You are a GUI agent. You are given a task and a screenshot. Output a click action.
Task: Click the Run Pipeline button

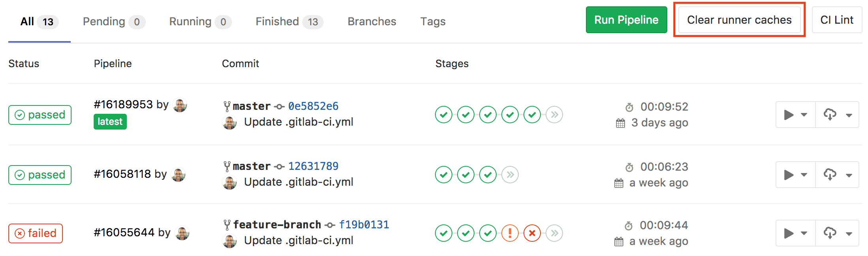(626, 20)
